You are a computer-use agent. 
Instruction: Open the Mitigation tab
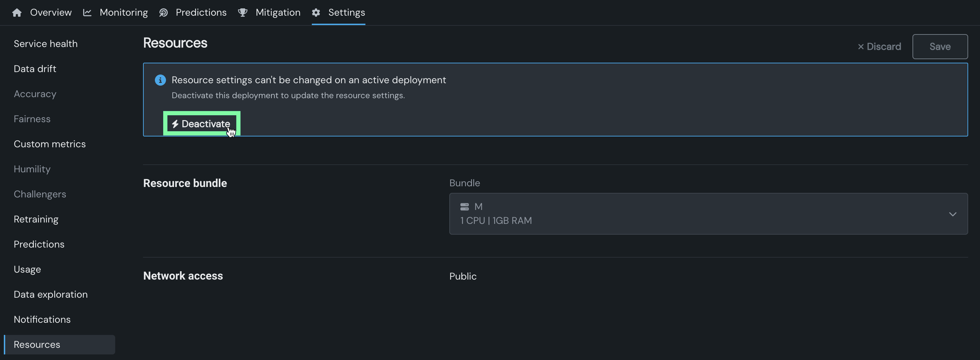coord(278,13)
